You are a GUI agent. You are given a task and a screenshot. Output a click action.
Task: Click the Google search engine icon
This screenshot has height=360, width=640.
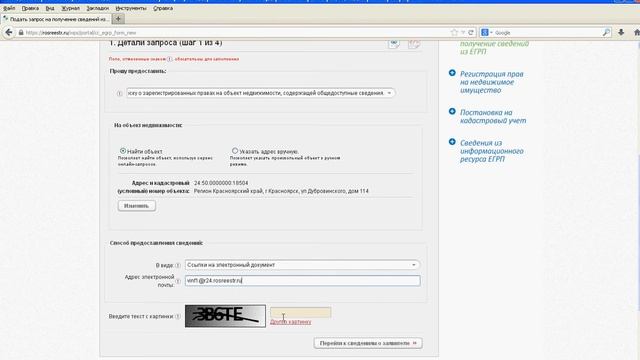point(484,32)
